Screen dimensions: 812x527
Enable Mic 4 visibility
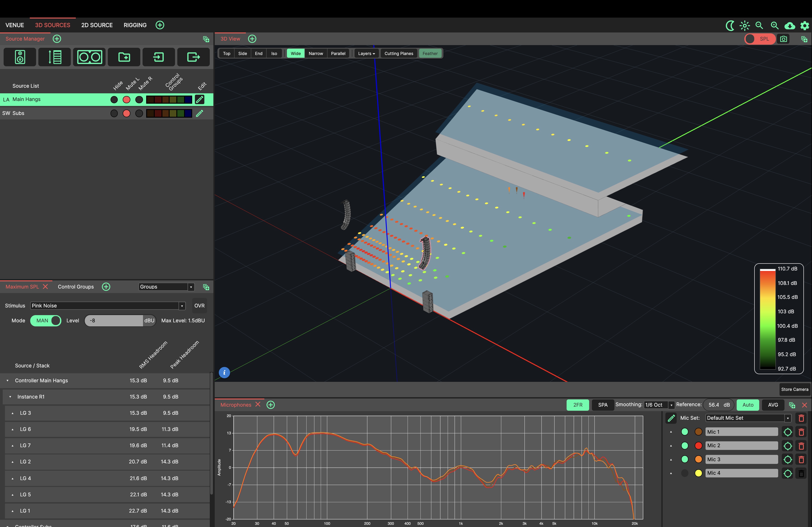pos(684,473)
